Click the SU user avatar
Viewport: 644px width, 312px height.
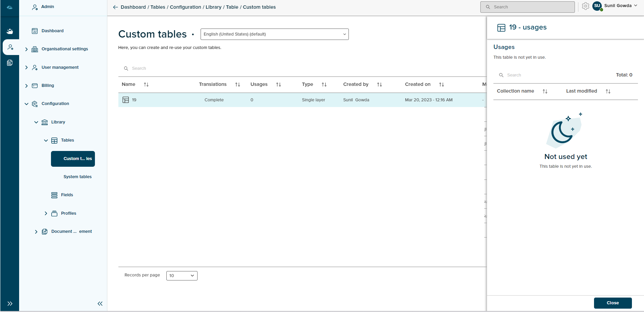pos(597,6)
